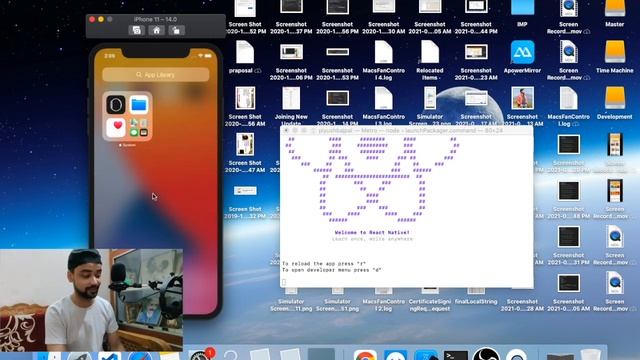Select the MacsFanControl 4.log file
640x360 pixels.
tap(383, 52)
